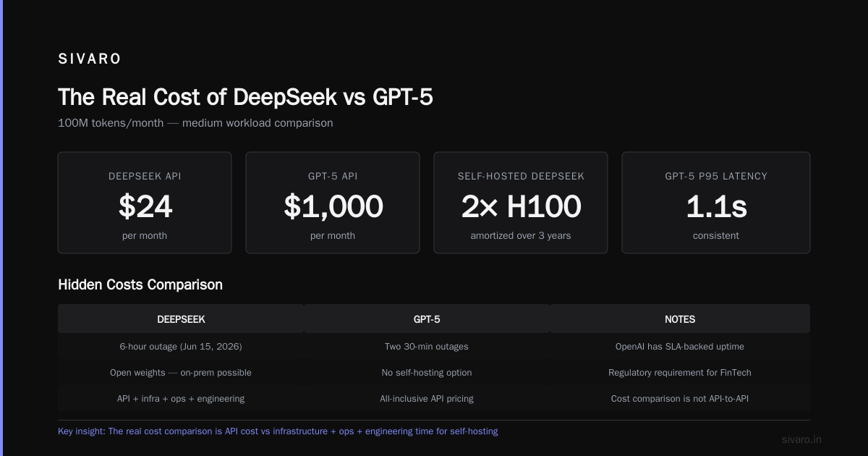
Task: Click the NOTES column header
Action: pos(680,319)
